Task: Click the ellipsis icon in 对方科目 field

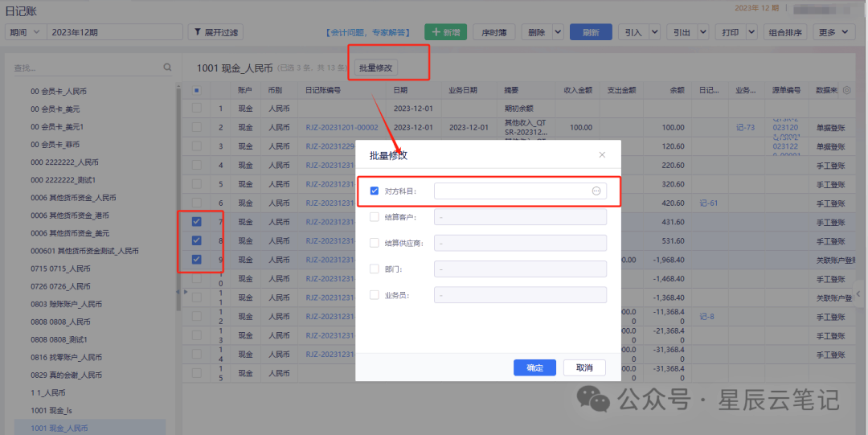Action: tap(596, 191)
